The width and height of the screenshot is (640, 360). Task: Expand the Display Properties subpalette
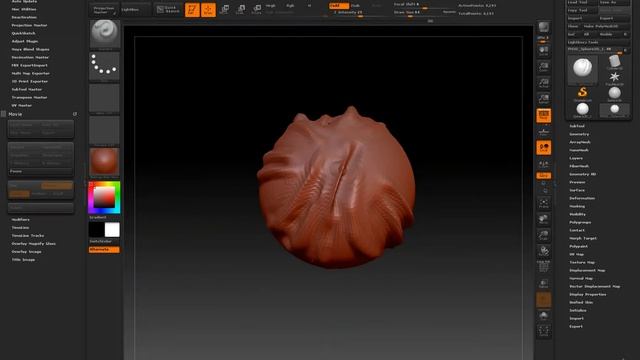click(588, 294)
